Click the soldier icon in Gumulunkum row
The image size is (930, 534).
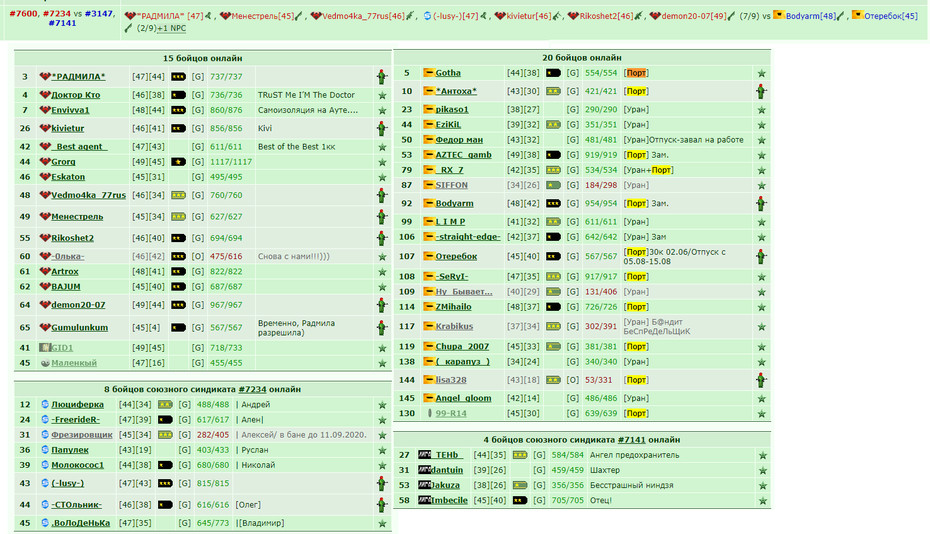[x=382, y=328]
